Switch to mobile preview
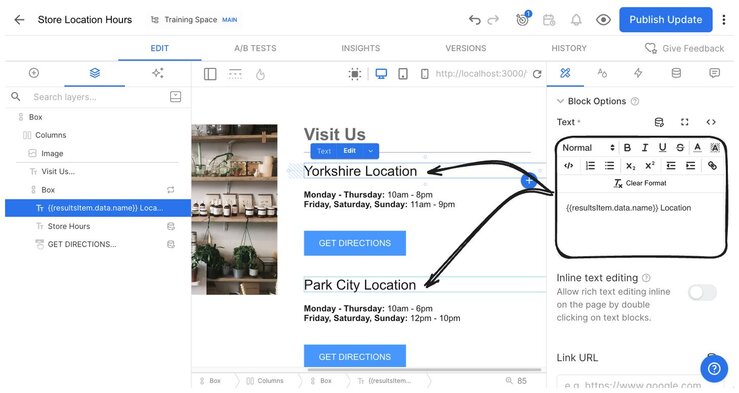Screen dimensions: 739x393 (x=425, y=74)
